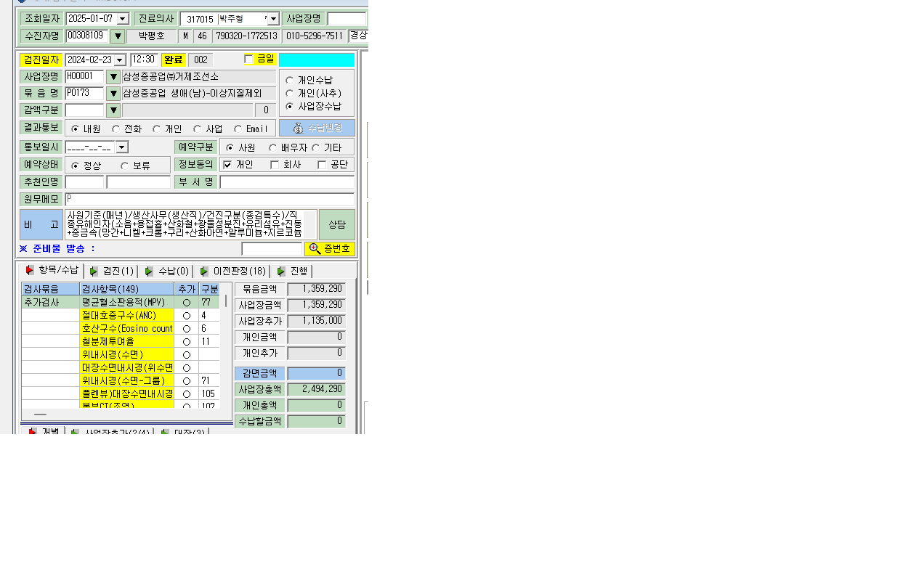Select the 개인수납 radio option

tap(290, 81)
